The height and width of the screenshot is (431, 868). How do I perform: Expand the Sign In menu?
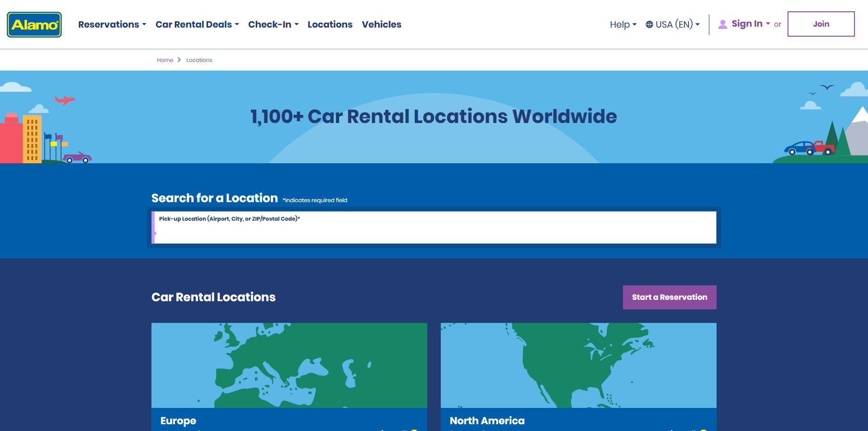[750, 24]
